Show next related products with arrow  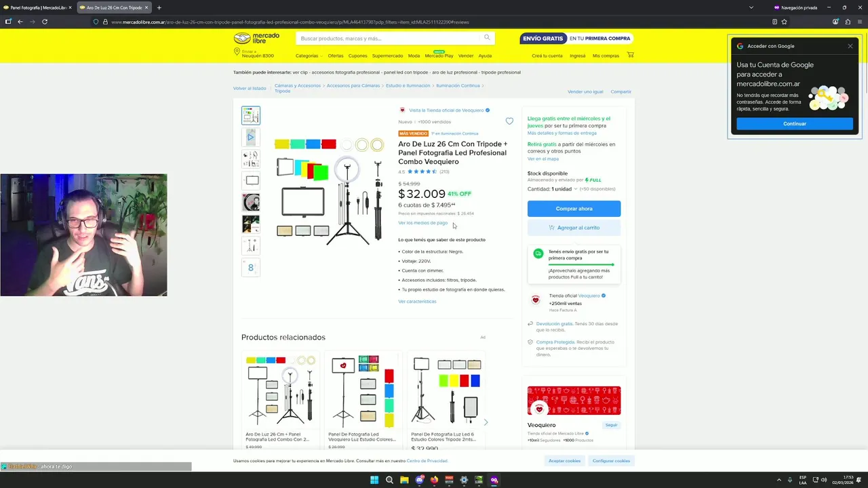pos(486,422)
